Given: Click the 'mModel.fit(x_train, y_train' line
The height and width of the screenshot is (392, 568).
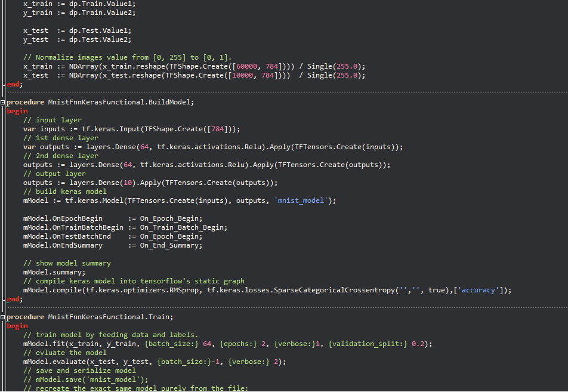Looking at the screenshot, I should [x=227, y=344].
